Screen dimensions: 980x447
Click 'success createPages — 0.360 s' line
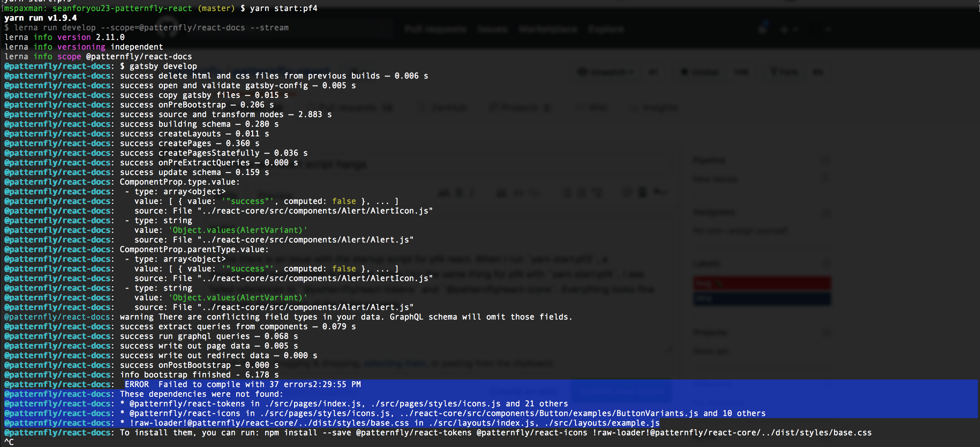point(132,143)
